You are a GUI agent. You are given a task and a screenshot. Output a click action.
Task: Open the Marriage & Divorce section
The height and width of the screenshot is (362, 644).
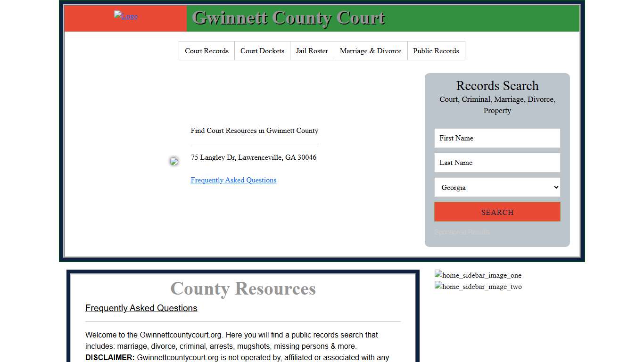click(371, 50)
